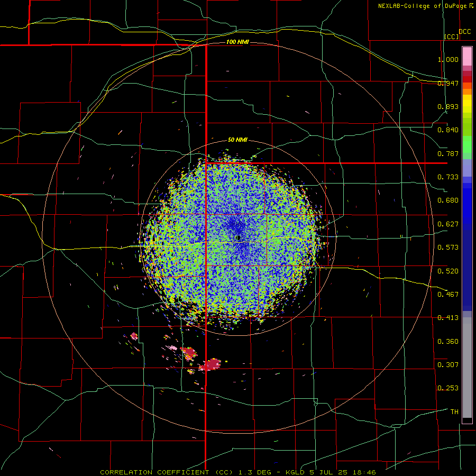Click the 1.000 scale value
This screenshot has height=476, width=476.
(x=448, y=59)
